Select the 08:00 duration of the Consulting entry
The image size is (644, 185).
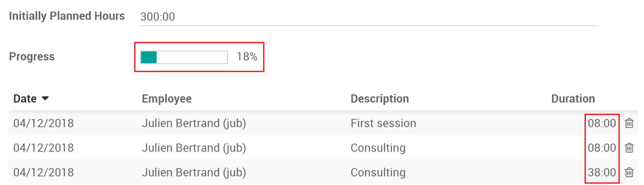(602, 148)
